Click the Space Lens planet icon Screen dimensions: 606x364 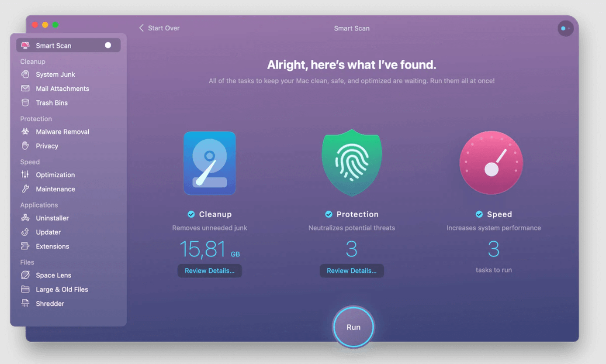coord(25,275)
